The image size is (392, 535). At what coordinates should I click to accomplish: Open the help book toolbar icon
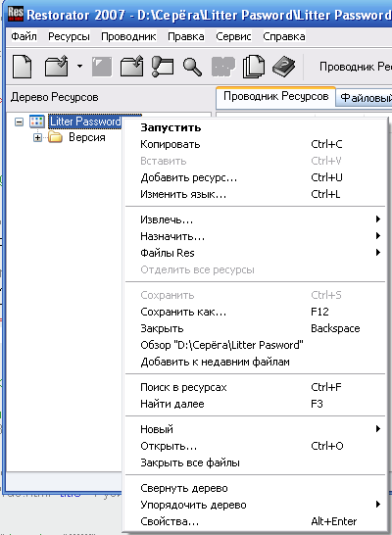(284, 67)
